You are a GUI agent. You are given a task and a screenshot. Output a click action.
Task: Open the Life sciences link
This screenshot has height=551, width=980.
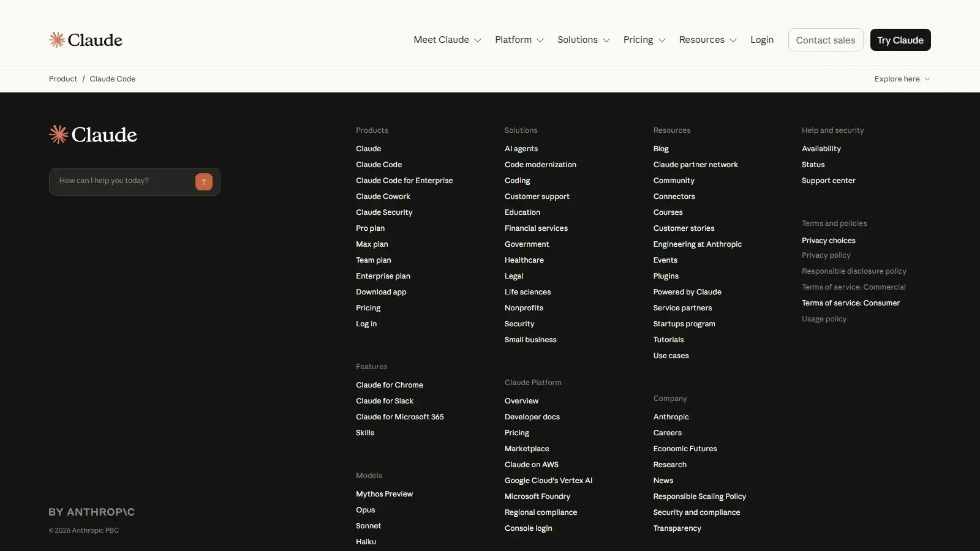coord(527,292)
